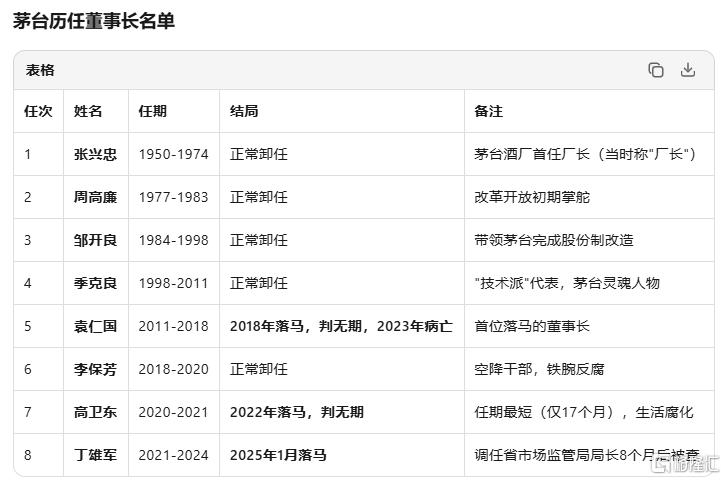Click the 任次 column header
Screen dimensions: 726x480
coord(38,111)
